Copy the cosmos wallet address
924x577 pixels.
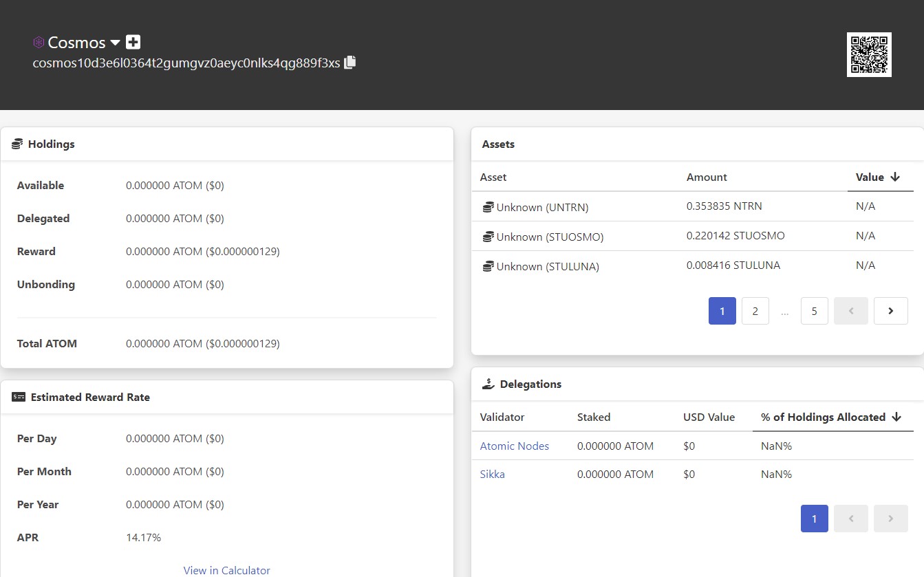tap(350, 62)
